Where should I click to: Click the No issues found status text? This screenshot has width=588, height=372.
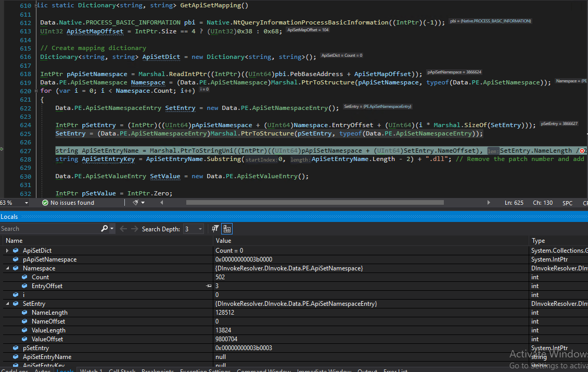(x=72, y=203)
